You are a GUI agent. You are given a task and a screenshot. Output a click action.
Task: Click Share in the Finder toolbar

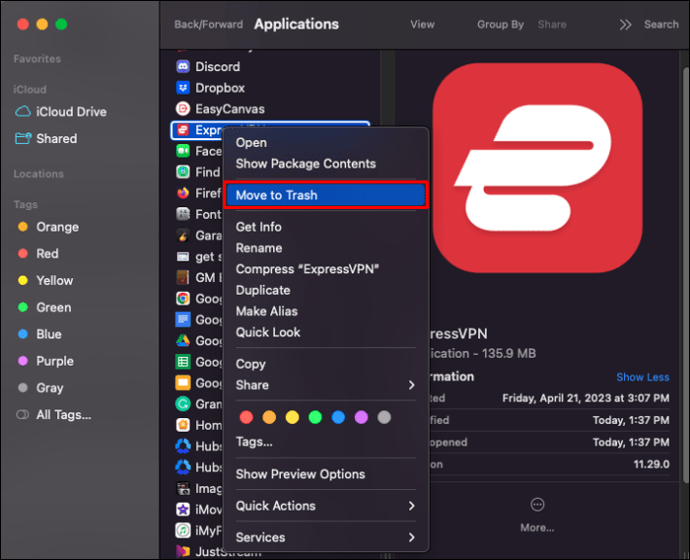pos(552,25)
